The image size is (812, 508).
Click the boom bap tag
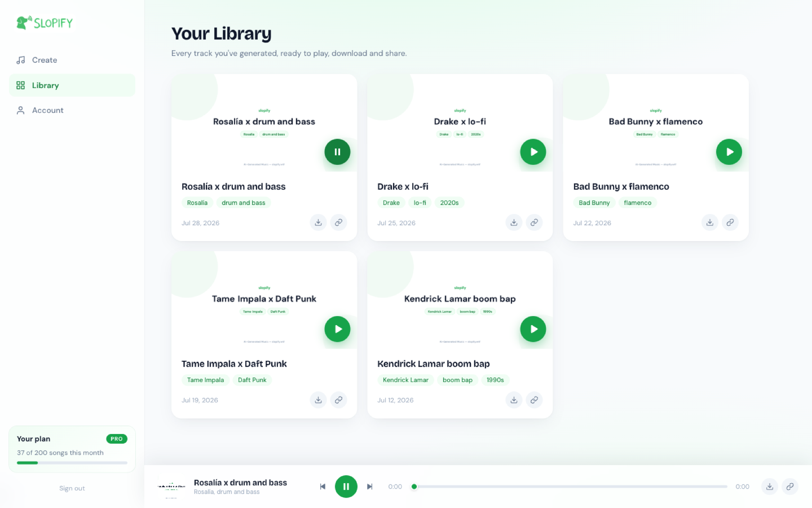click(x=457, y=380)
